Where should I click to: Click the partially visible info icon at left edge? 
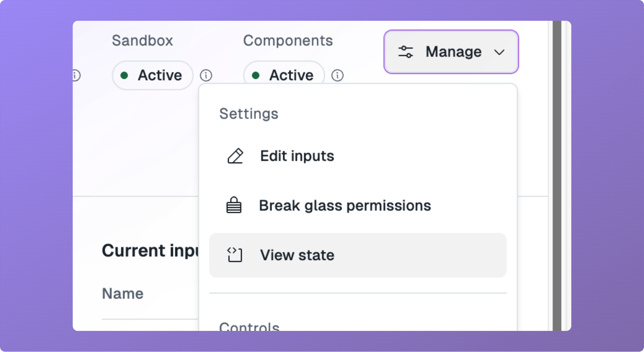(x=76, y=75)
